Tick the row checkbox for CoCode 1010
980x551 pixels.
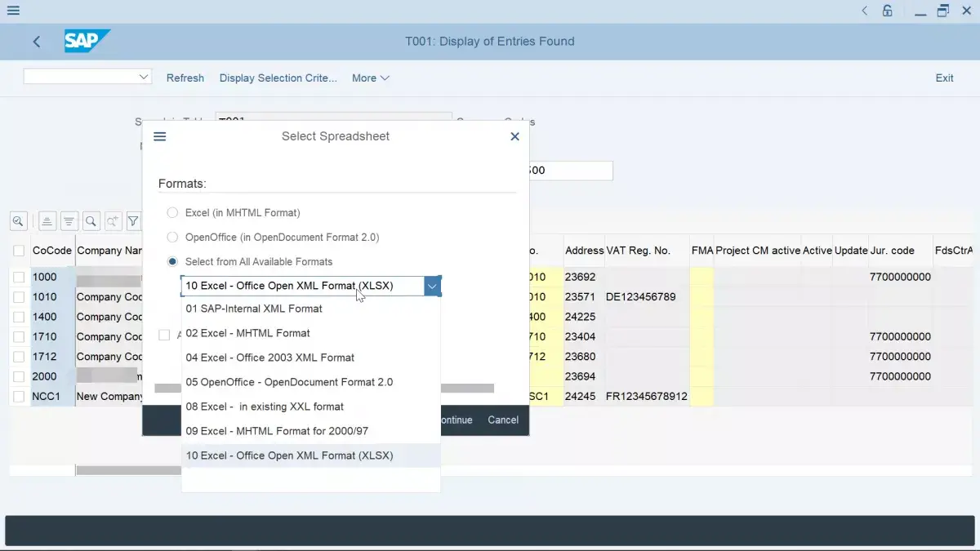pos(19,297)
